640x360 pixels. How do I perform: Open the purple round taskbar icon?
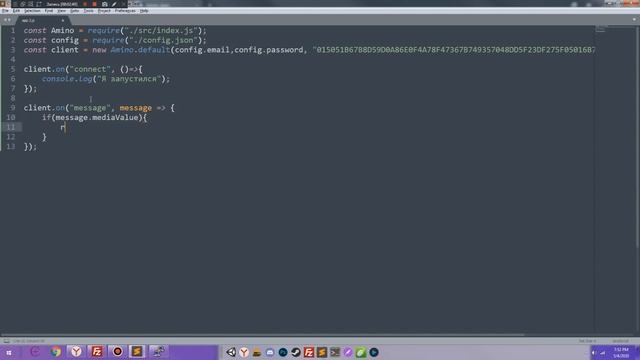348,352
